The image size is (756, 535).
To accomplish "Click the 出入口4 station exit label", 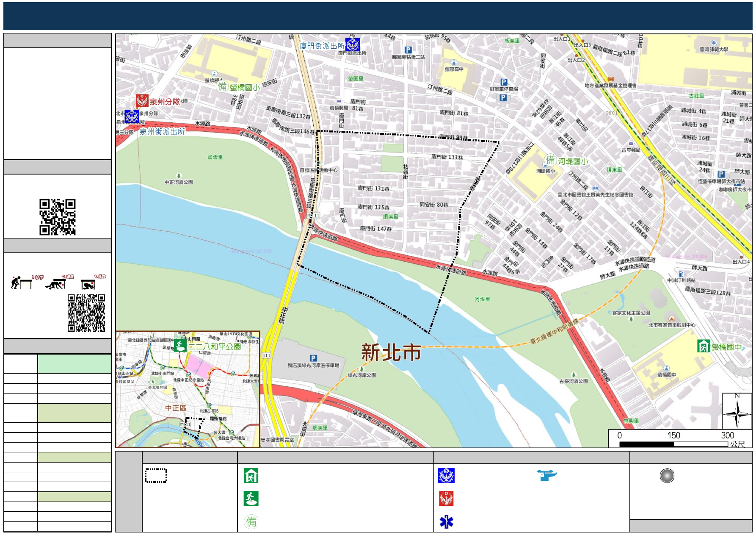I will [x=741, y=262].
